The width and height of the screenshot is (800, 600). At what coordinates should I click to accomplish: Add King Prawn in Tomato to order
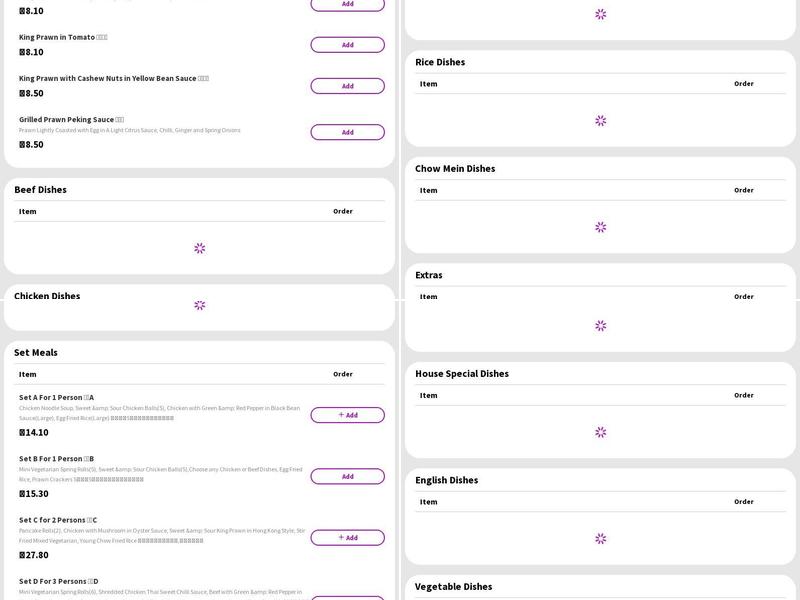(347, 45)
